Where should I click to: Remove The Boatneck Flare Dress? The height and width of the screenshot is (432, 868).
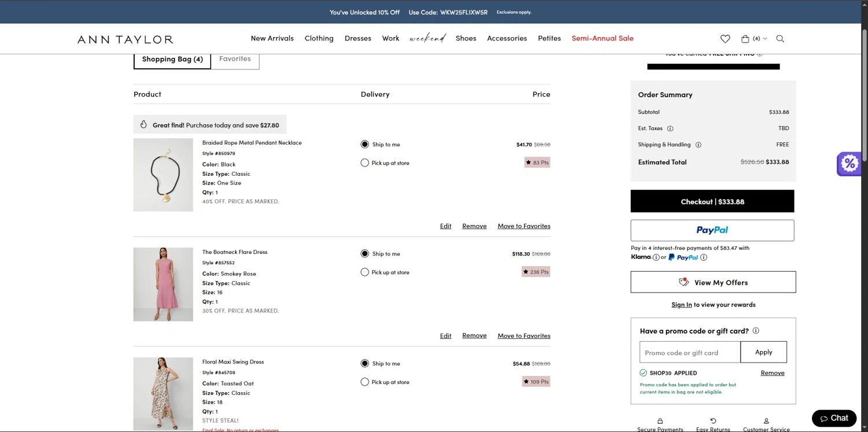tap(475, 335)
